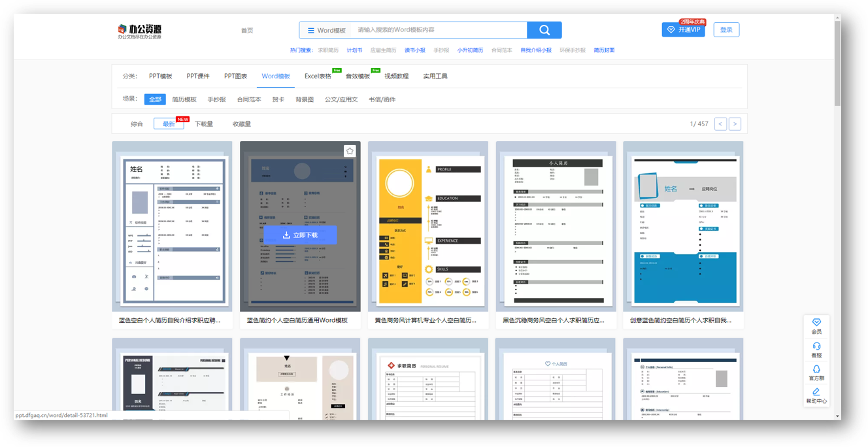Click the 帮助中心 sidebar icon
The height and width of the screenshot is (447, 868).
click(x=816, y=396)
